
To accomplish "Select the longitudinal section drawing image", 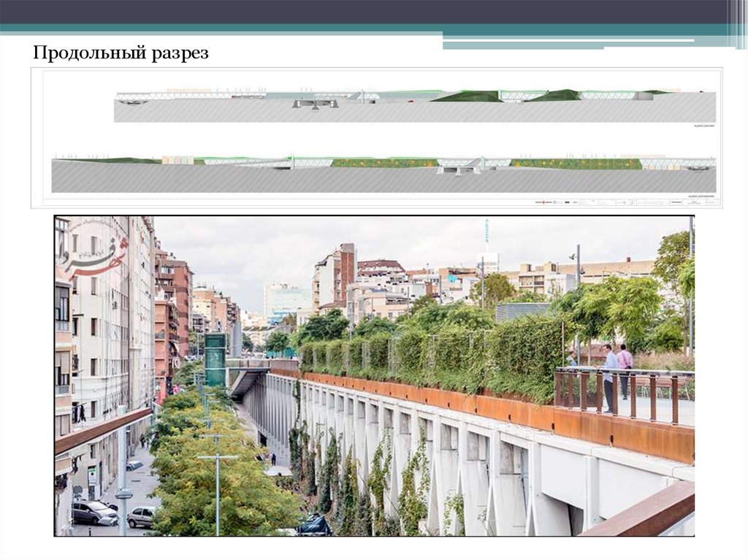I will click(377, 138).
